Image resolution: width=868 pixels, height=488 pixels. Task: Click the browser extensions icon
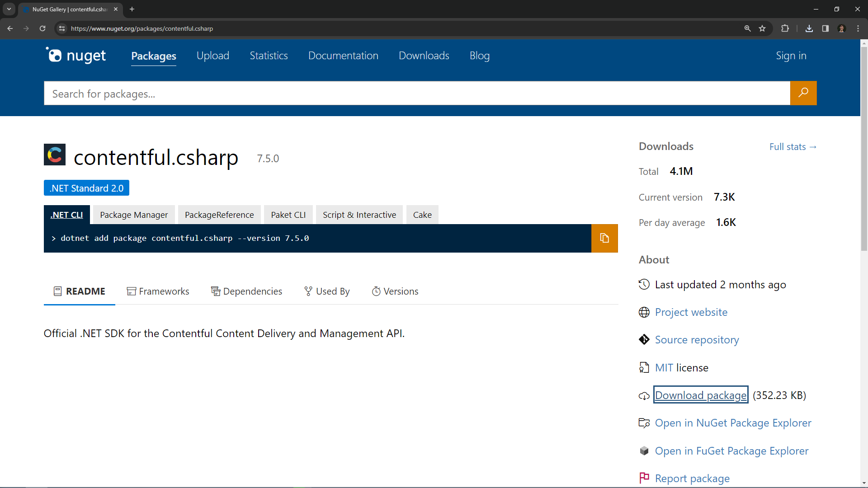(x=785, y=28)
